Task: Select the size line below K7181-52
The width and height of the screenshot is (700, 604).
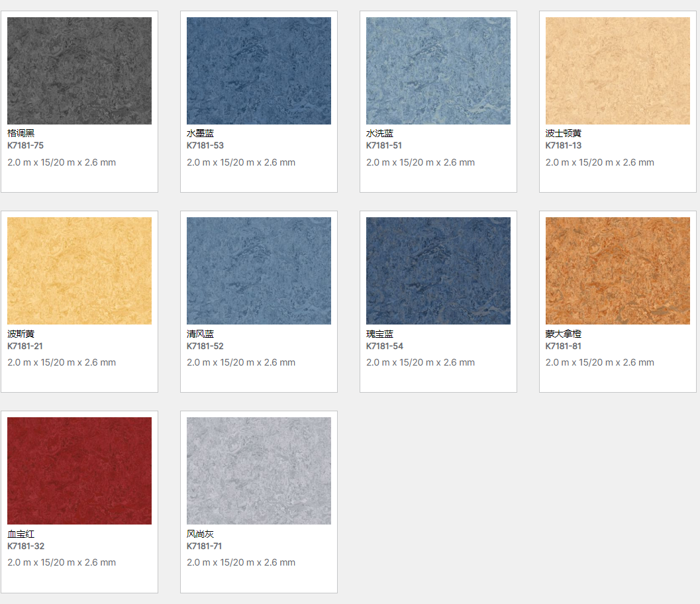Action: coord(241,362)
